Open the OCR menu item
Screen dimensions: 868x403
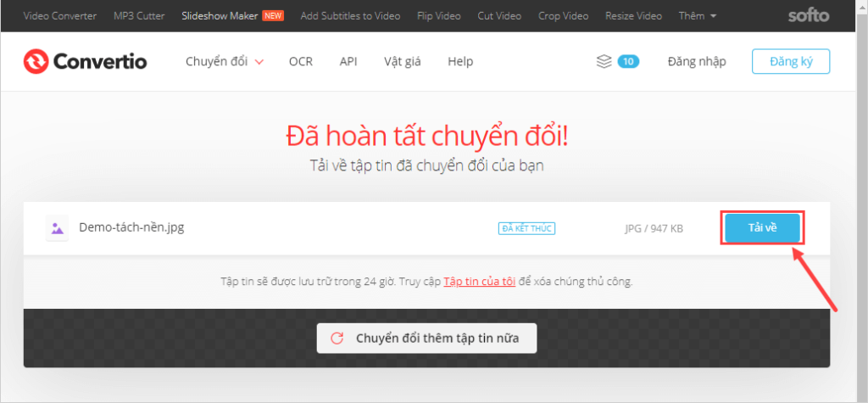[301, 61]
